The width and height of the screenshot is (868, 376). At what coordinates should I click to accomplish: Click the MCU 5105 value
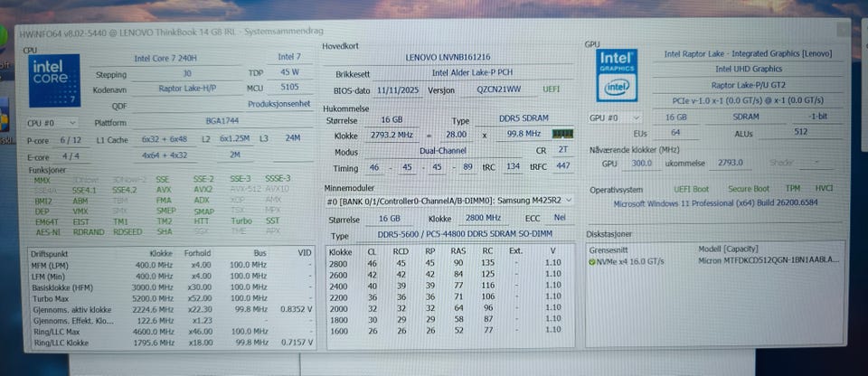tap(289, 87)
